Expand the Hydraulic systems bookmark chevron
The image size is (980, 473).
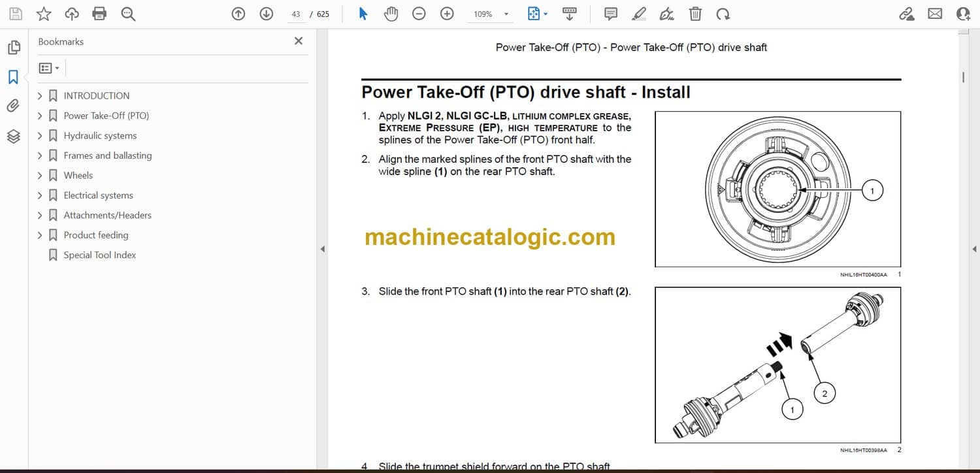[40, 136]
